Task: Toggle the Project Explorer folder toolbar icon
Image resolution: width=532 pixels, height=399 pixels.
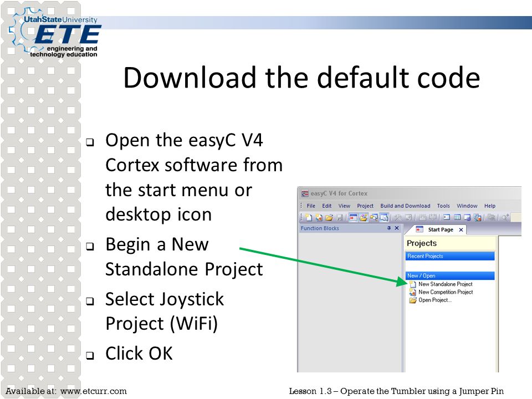Action: click(364, 217)
